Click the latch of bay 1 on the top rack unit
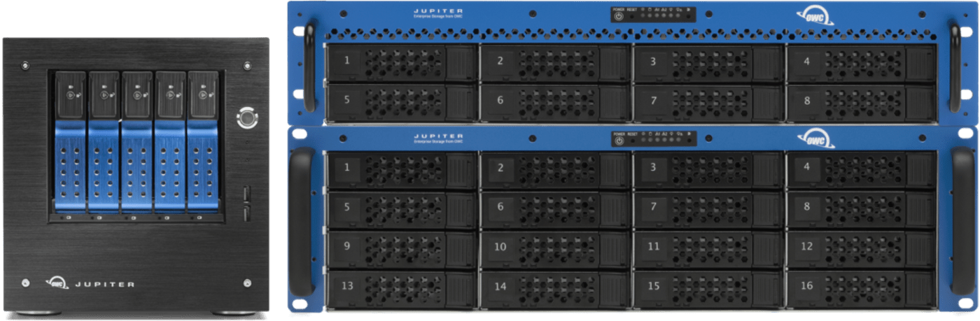Screen dimensions: 980x321 coord(460,62)
